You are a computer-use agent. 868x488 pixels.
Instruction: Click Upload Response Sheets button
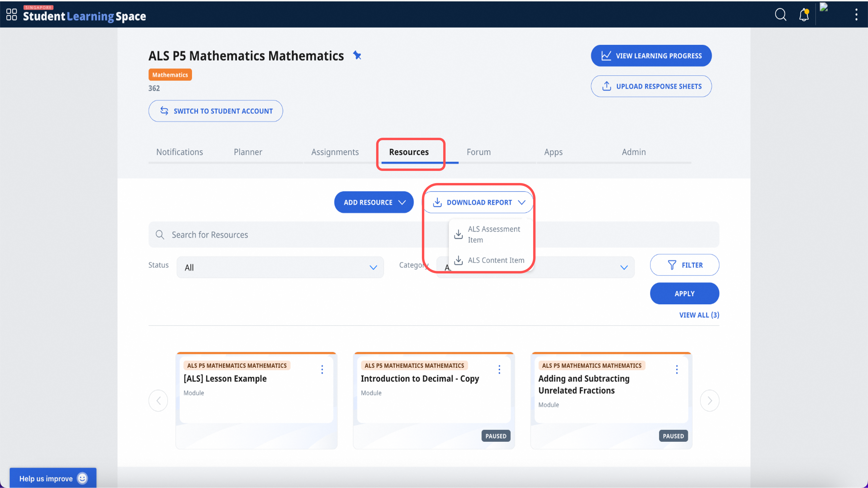[651, 86]
